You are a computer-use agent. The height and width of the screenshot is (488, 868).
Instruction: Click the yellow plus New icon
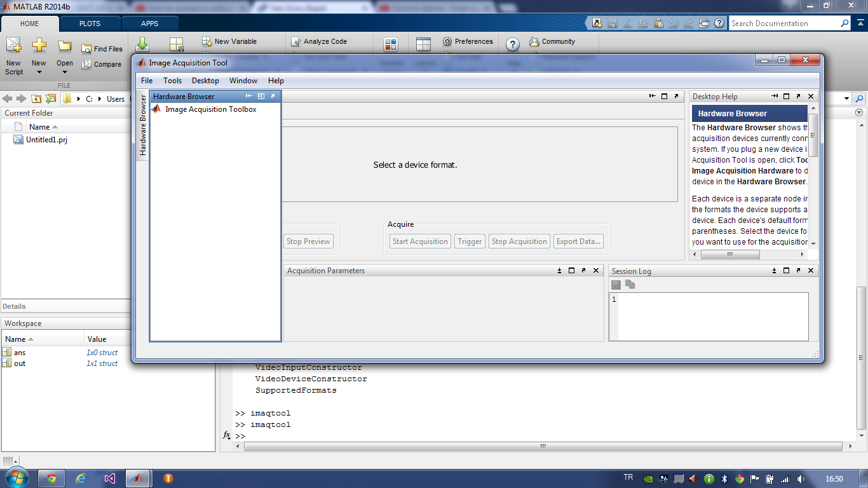39,46
